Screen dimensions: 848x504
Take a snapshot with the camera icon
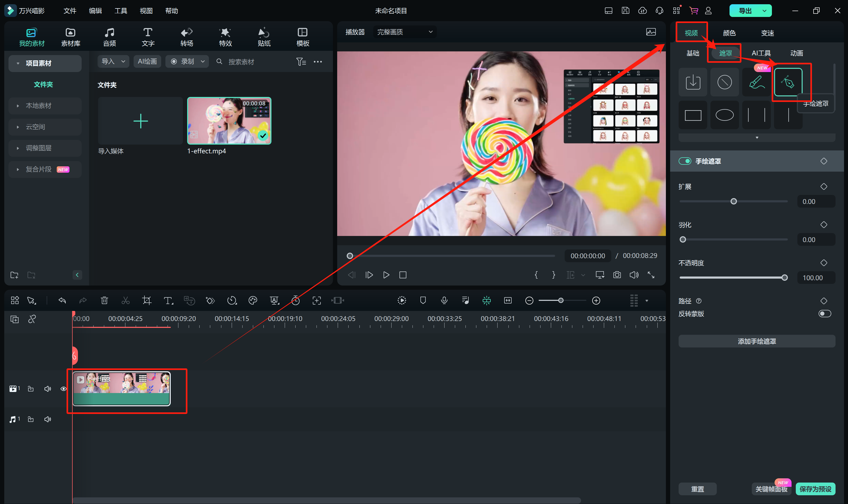click(x=617, y=275)
